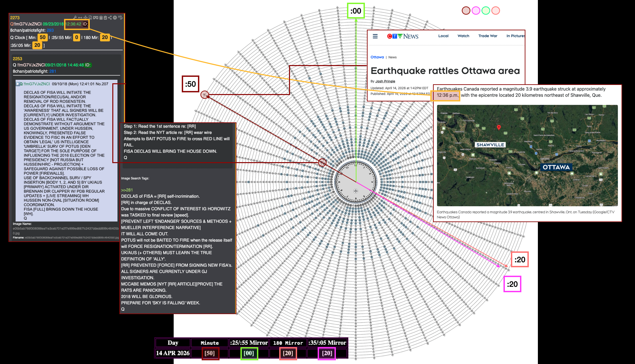Click the four-way move icon on post 2273
This screenshot has height=364, width=635.
point(85,18)
